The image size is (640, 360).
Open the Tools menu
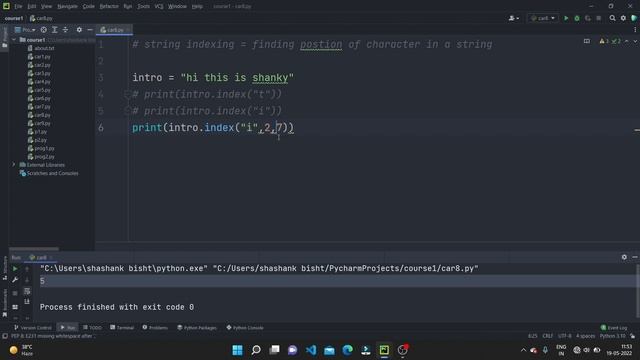click(143, 7)
